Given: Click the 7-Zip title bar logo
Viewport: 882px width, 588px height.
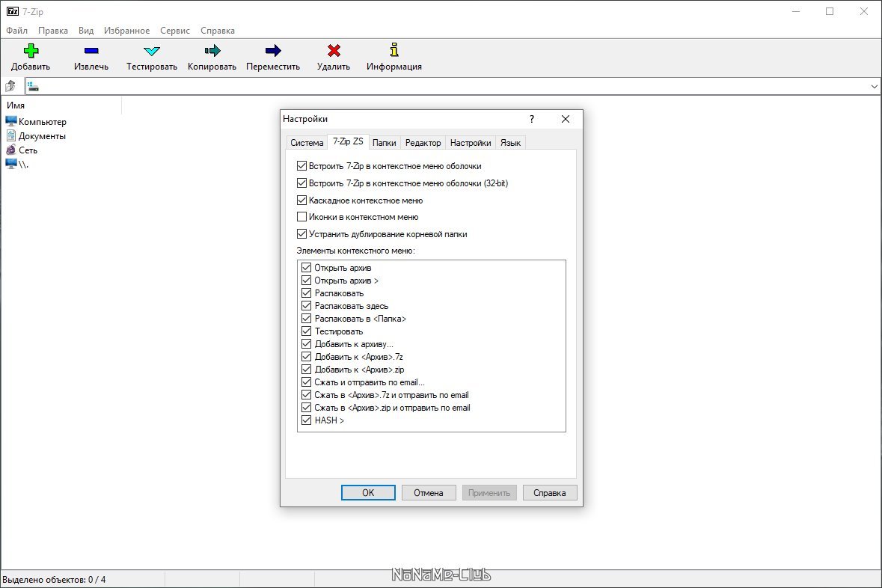Looking at the screenshot, I should pyautogui.click(x=13, y=11).
